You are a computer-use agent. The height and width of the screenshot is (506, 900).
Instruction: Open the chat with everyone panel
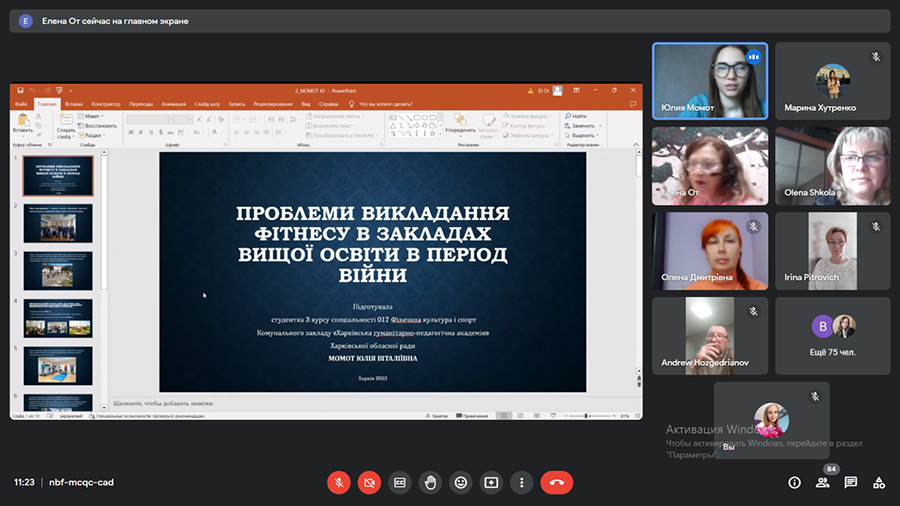pos(851,482)
